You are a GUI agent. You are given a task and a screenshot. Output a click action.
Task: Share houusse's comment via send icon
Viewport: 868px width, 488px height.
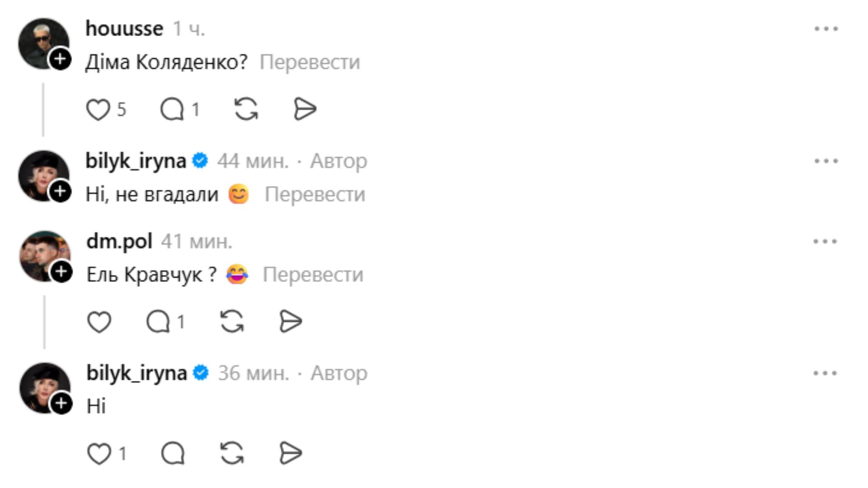[305, 109]
